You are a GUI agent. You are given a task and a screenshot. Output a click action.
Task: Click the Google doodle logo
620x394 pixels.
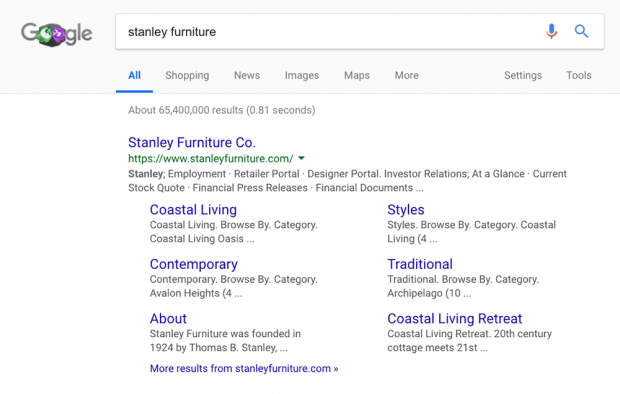(x=57, y=34)
